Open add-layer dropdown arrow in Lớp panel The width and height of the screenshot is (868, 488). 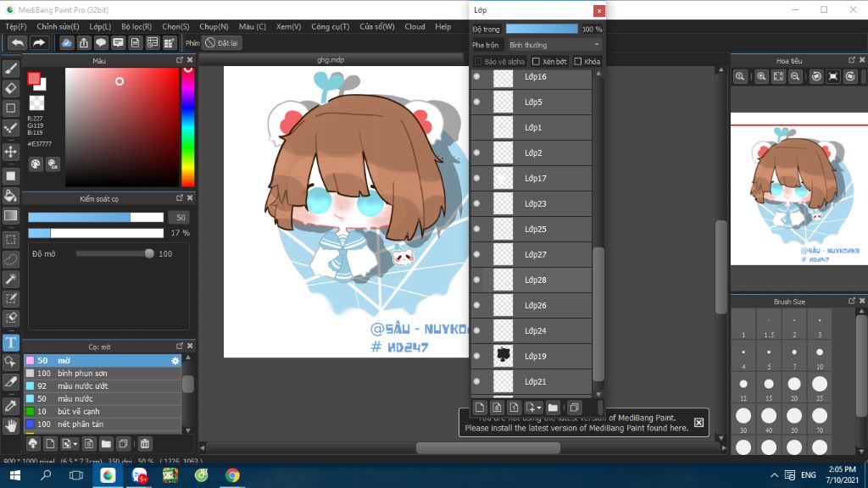point(539,408)
